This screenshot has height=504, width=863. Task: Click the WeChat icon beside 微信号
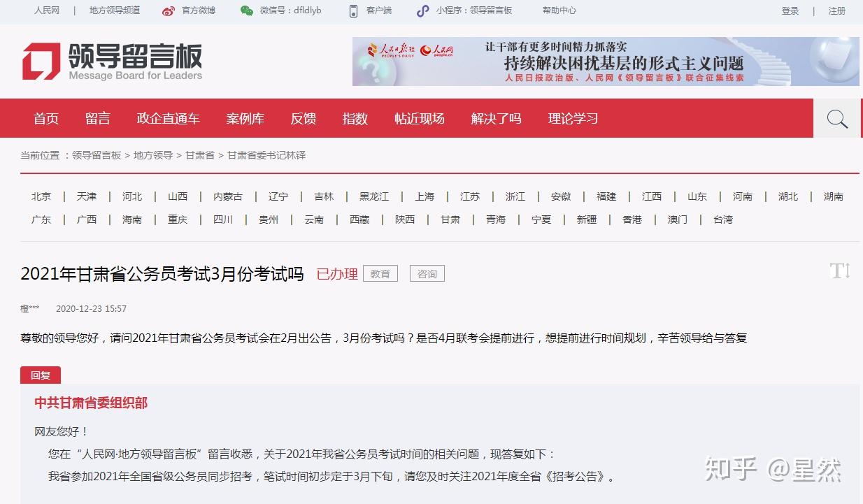click(247, 11)
